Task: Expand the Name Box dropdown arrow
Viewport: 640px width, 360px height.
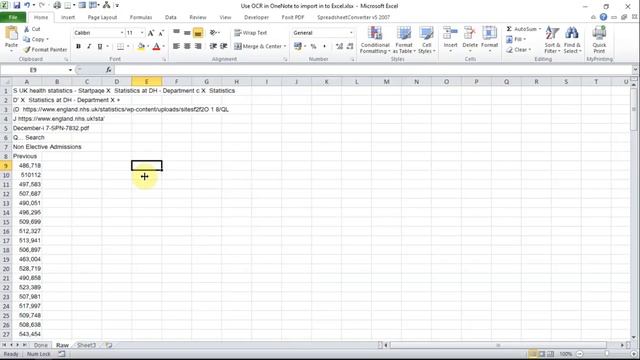Action: click(70, 70)
